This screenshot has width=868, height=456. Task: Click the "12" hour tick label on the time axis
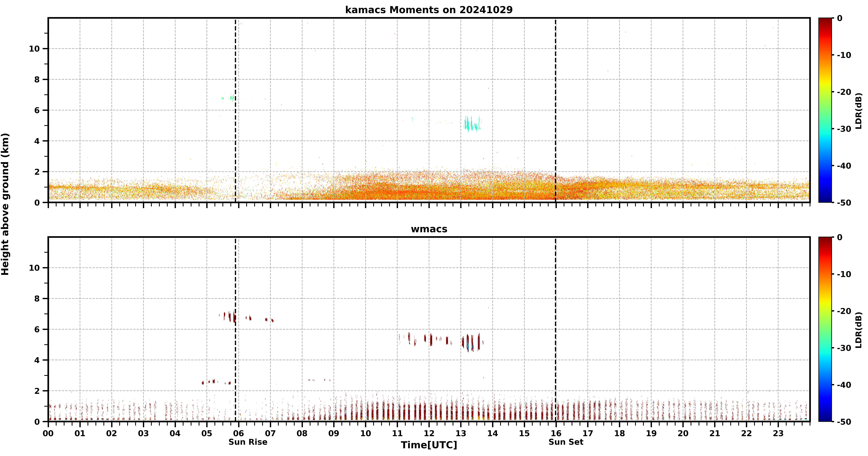[429, 433]
